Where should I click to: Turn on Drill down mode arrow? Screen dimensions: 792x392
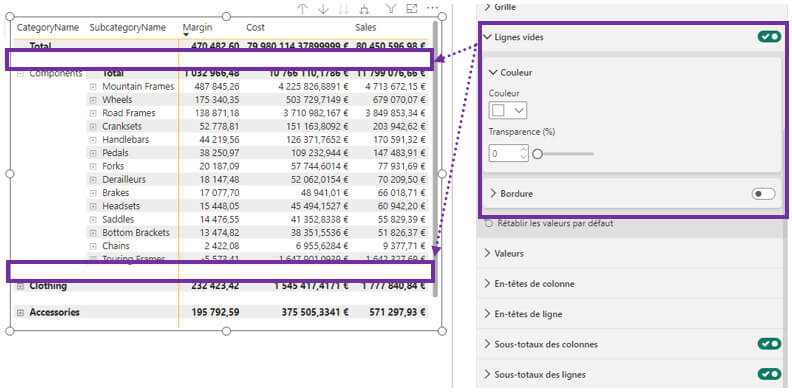323,9
